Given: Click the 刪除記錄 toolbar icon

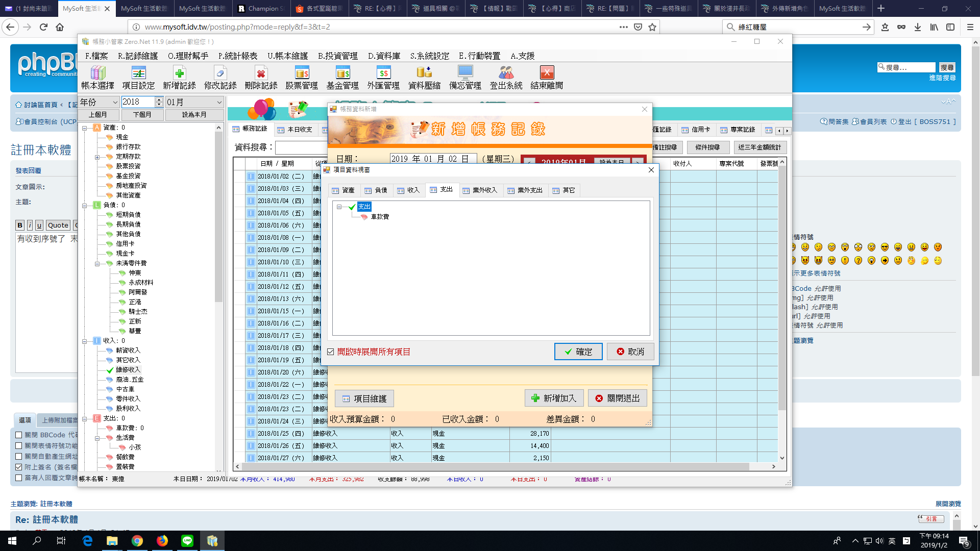Looking at the screenshot, I should click(261, 78).
